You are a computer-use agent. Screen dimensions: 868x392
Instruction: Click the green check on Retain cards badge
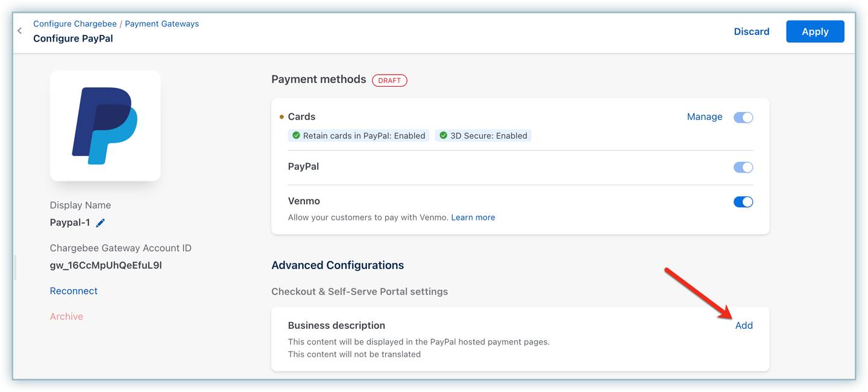click(x=296, y=135)
